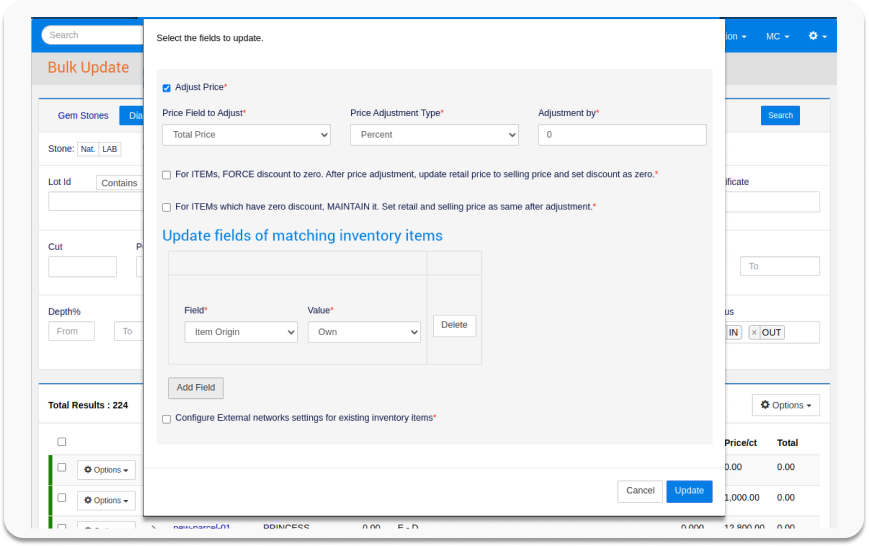Image resolution: width=869 pixels, height=546 pixels.
Task: Uncheck the Adjust Price checkbox
Action: click(167, 88)
